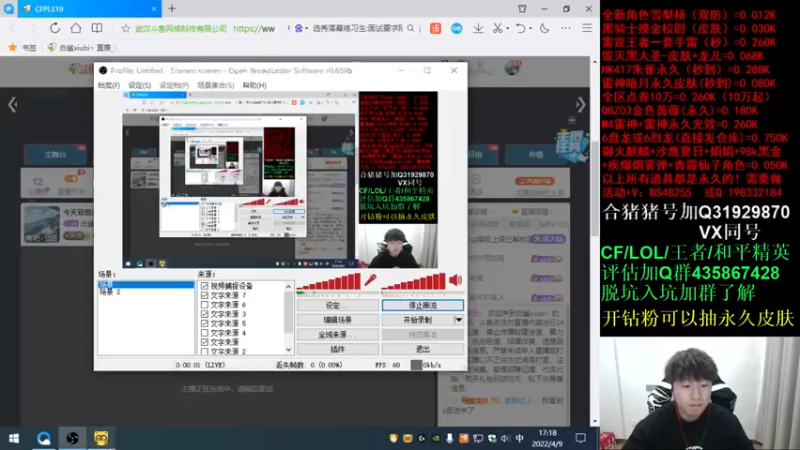Enable the 文字来源 2 checkbox
This screenshot has height=450, width=800.
pyautogui.click(x=205, y=351)
